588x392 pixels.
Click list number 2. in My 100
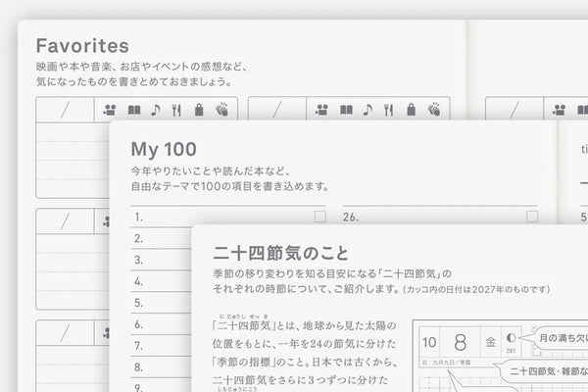[x=139, y=238]
